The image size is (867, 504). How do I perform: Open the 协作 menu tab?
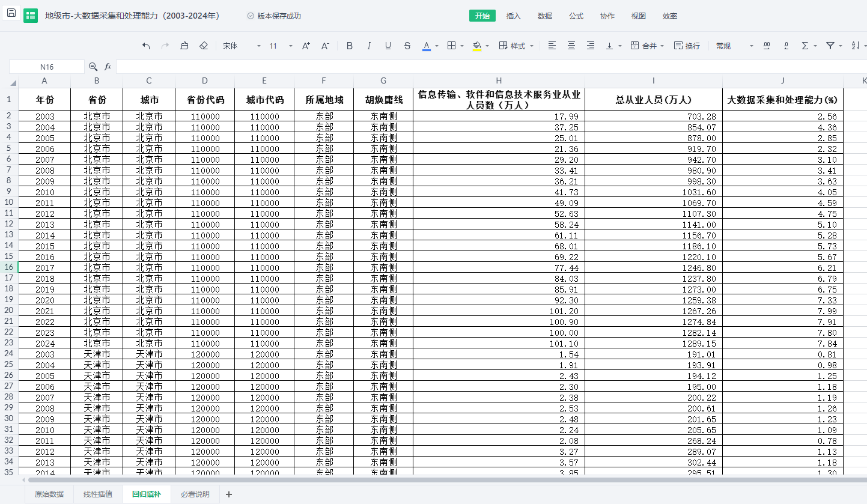tap(607, 16)
